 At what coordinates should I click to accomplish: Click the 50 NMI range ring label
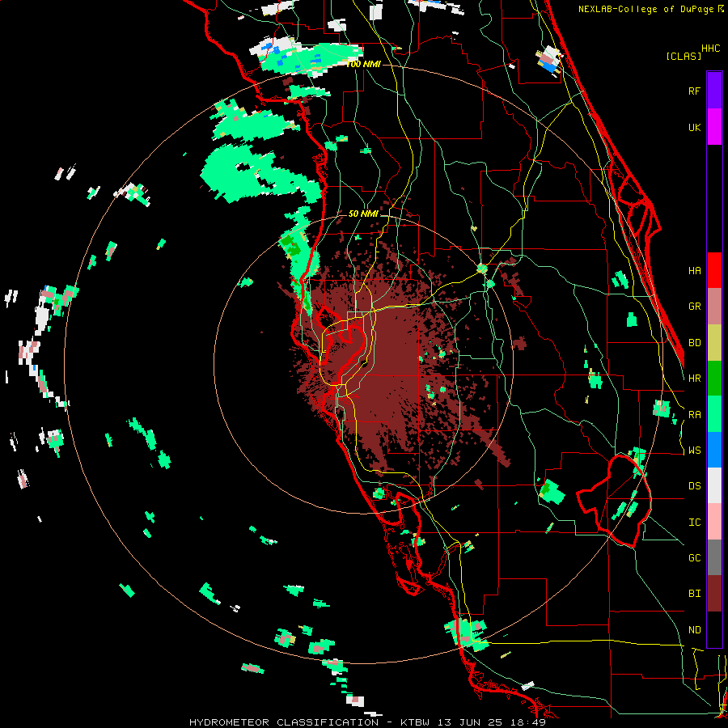point(363,214)
